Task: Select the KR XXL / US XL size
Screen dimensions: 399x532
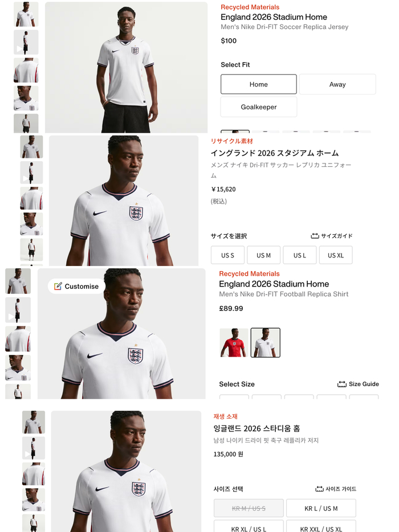Action: click(x=321, y=527)
